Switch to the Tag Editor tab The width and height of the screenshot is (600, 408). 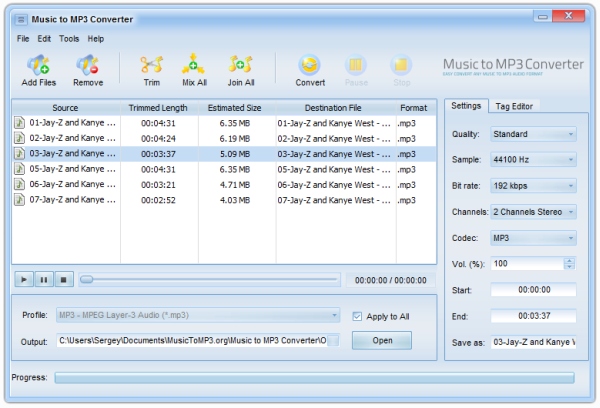click(514, 106)
